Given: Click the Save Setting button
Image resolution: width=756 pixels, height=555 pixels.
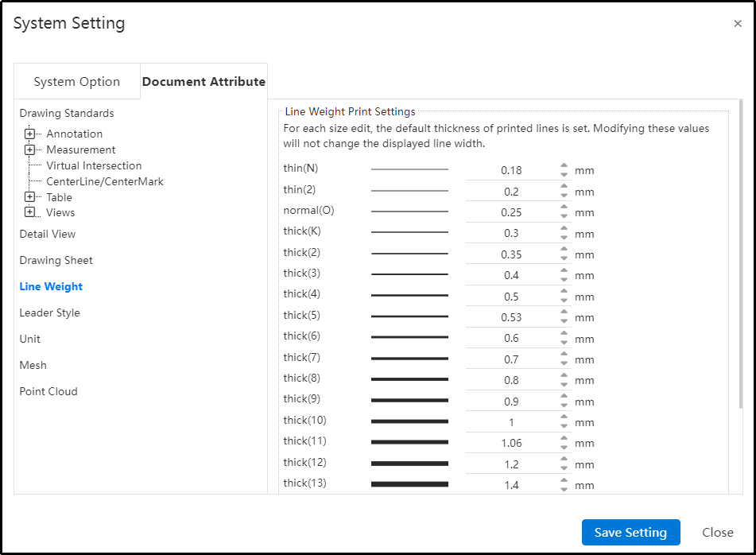Looking at the screenshot, I should point(630,532).
